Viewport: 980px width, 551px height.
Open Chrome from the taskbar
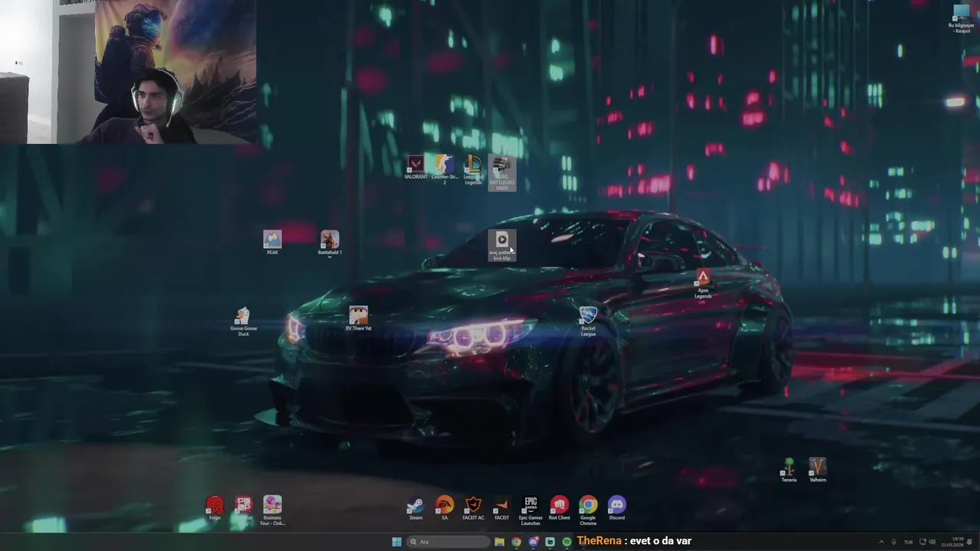point(516,542)
